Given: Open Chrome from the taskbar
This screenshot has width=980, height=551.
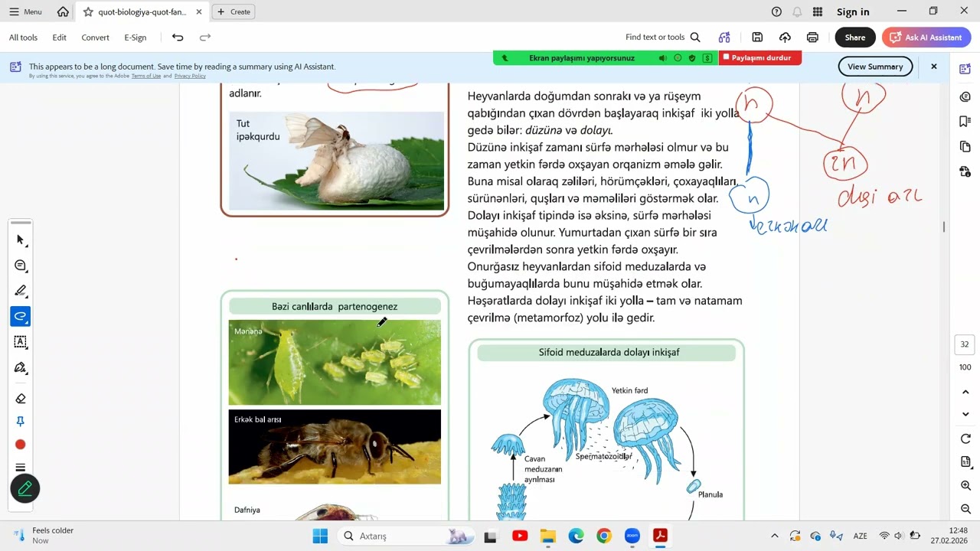Looking at the screenshot, I should point(604,536).
